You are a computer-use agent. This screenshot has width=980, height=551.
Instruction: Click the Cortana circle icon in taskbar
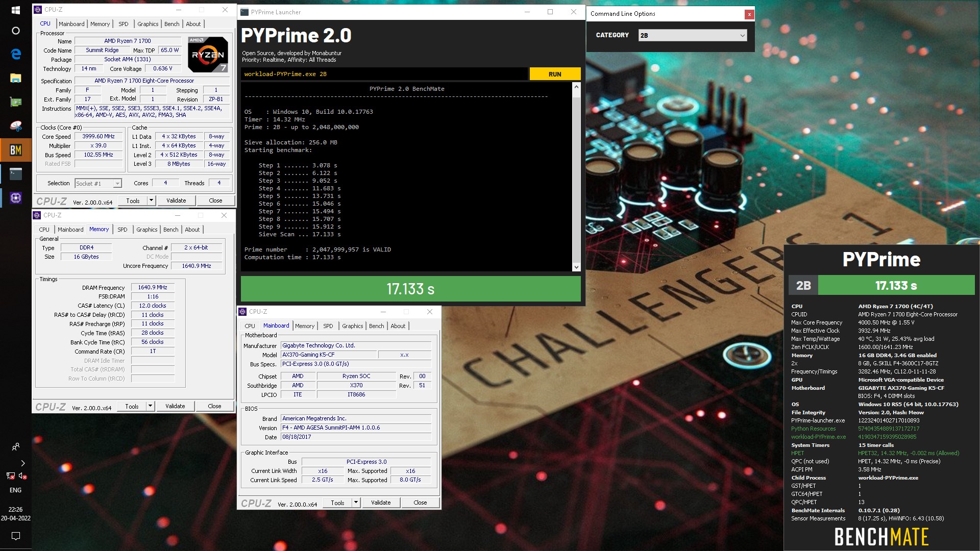15,31
